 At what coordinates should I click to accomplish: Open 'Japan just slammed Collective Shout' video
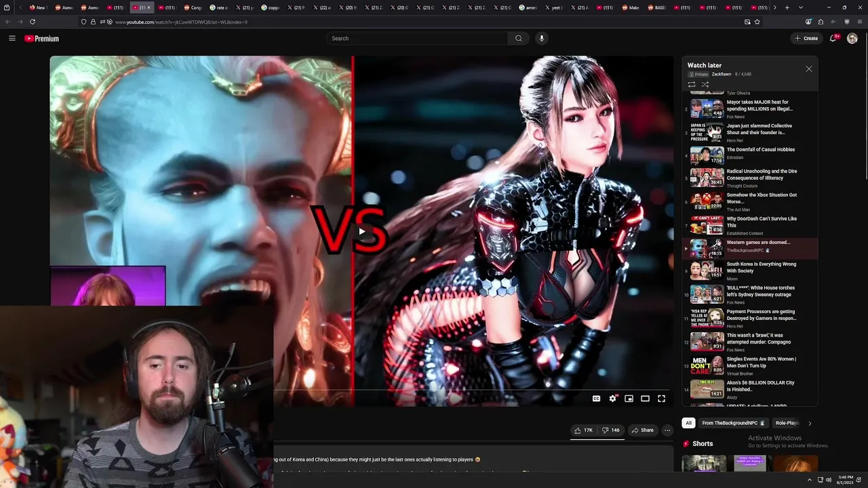(750, 132)
